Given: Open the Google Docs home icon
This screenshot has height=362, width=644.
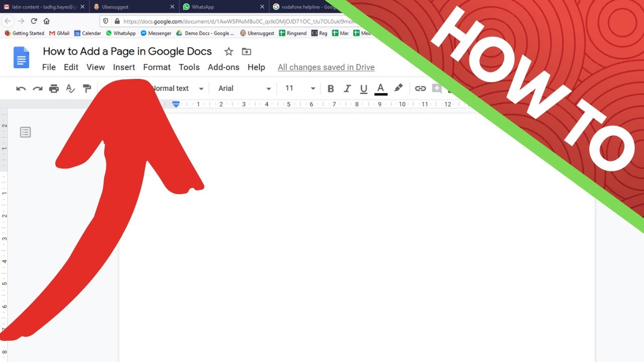Looking at the screenshot, I should pos(21,57).
